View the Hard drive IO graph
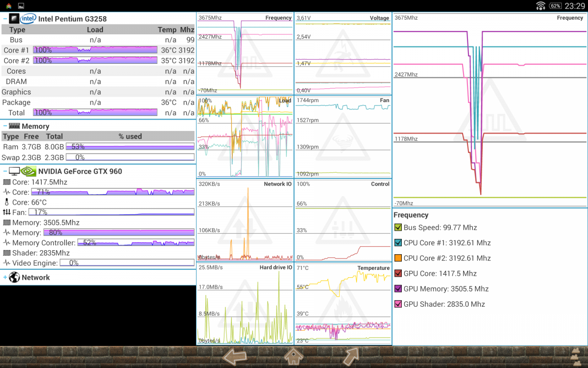Image resolution: width=588 pixels, height=368 pixels. [245, 304]
